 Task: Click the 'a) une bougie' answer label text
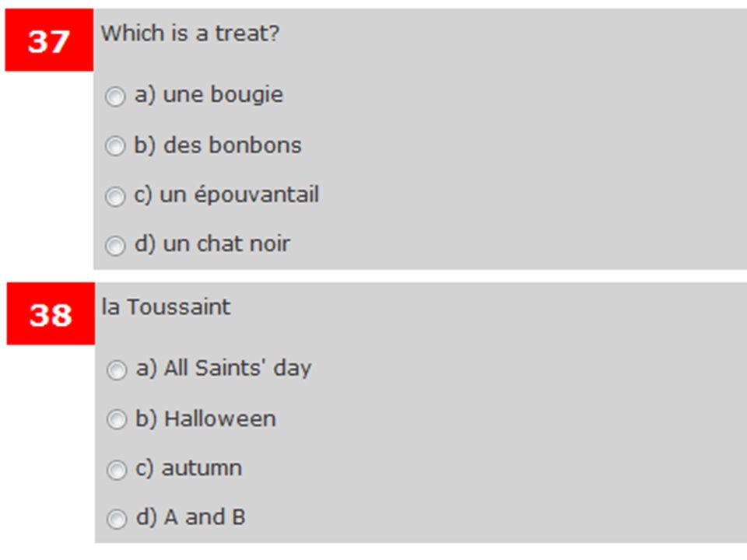(209, 95)
